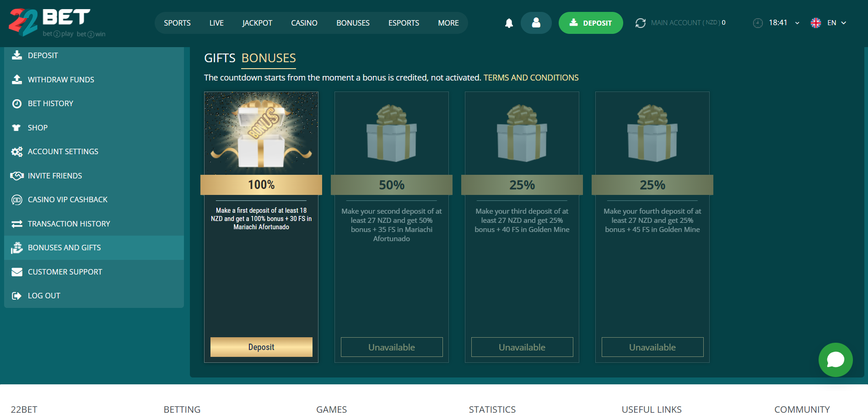Click Unavailable under the 50% bonus
This screenshot has height=415, width=868.
pyautogui.click(x=392, y=347)
